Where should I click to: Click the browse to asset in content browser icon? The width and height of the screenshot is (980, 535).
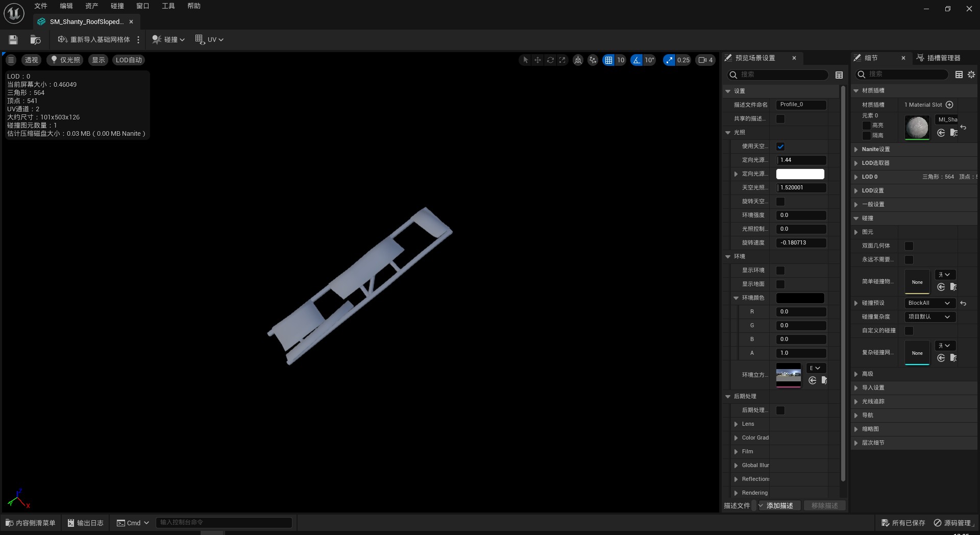[x=35, y=39]
